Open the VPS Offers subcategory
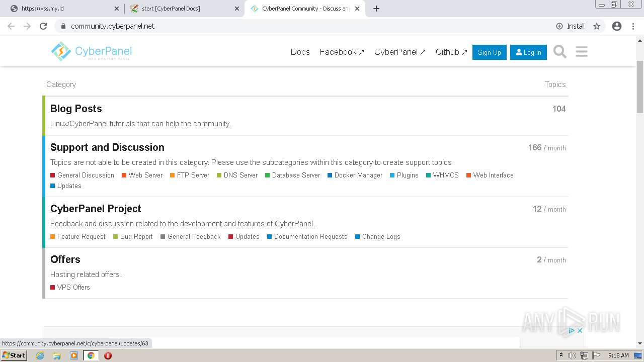The width and height of the screenshot is (644, 362). coord(70,287)
